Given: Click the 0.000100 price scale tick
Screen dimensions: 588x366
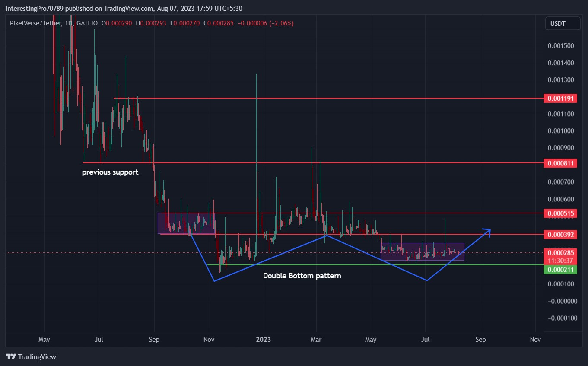Looking at the screenshot, I should click(x=561, y=284).
